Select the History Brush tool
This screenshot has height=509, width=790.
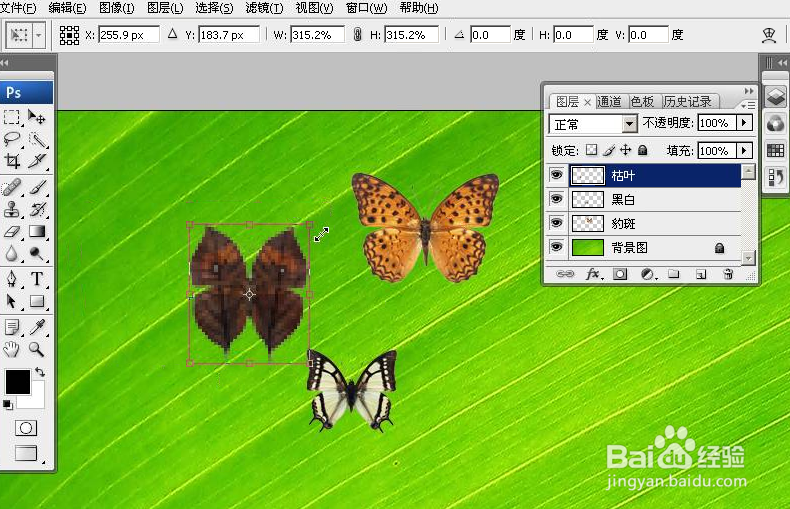(36, 209)
